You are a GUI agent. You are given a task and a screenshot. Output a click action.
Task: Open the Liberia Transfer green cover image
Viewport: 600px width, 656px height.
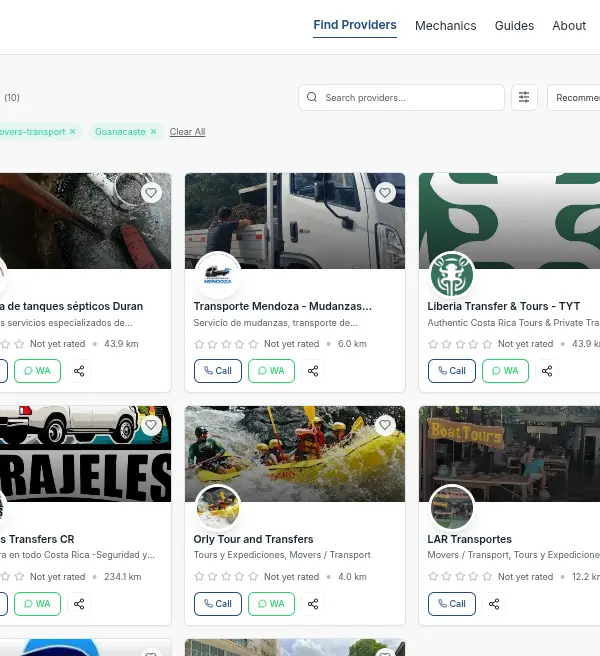(x=509, y=221)
